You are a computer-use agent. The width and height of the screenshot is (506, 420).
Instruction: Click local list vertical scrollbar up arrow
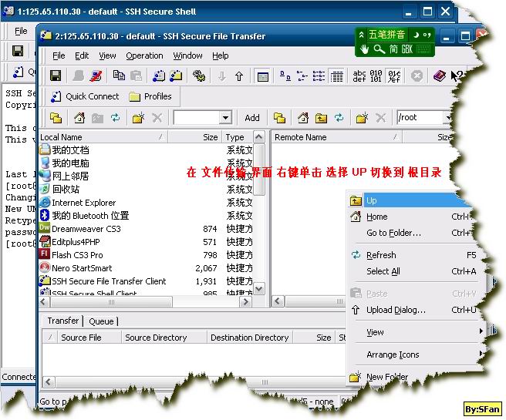pos(259,137)
